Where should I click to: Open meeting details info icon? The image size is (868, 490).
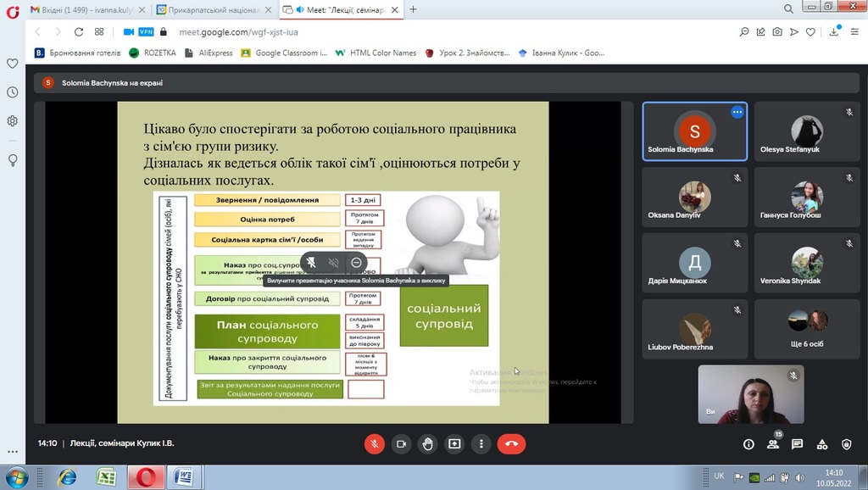pyautogui.click(x=748, y=444)
